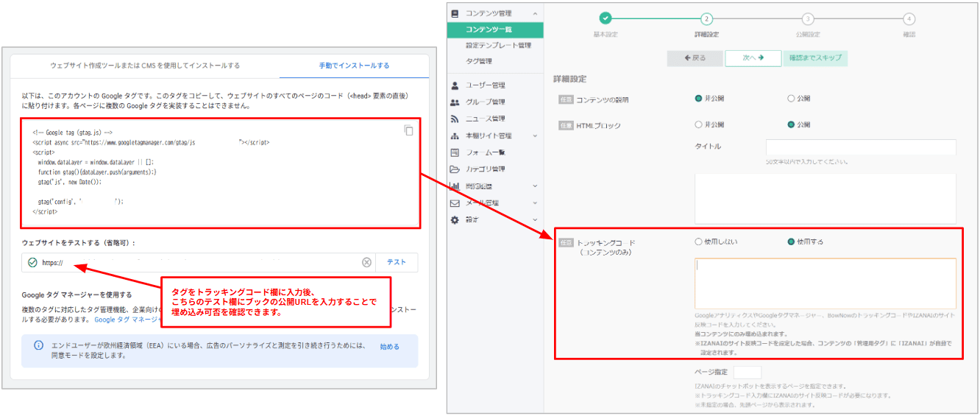Viewport: 980px width, 416px height.
Task: Click the website test URL field
Action: click(199, 263)
